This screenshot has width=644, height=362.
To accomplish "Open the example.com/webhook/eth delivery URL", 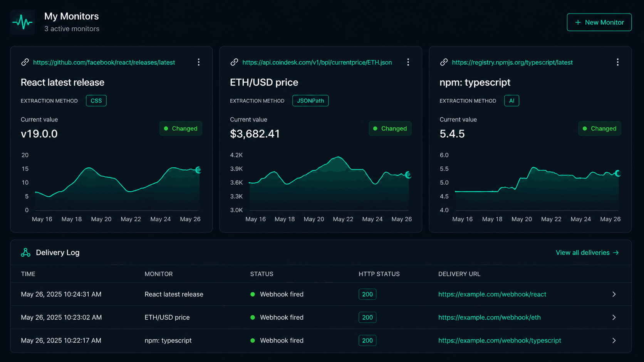I will coord(490,317).
